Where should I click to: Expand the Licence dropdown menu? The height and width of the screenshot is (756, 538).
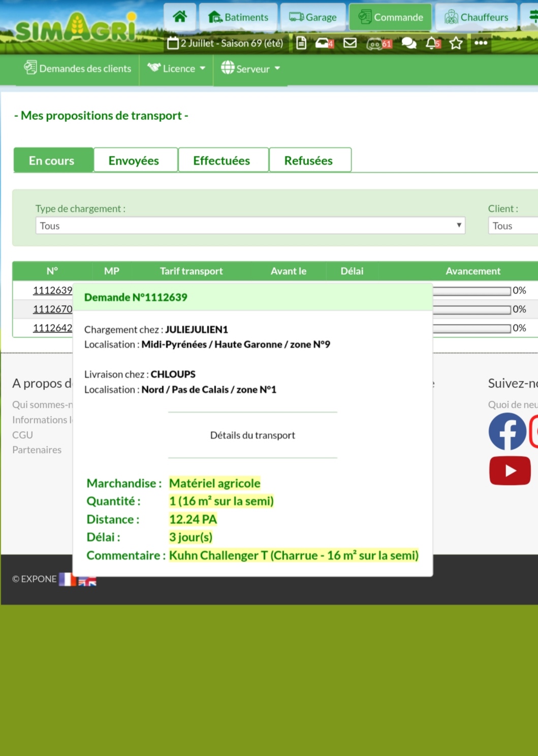(176, 69)
